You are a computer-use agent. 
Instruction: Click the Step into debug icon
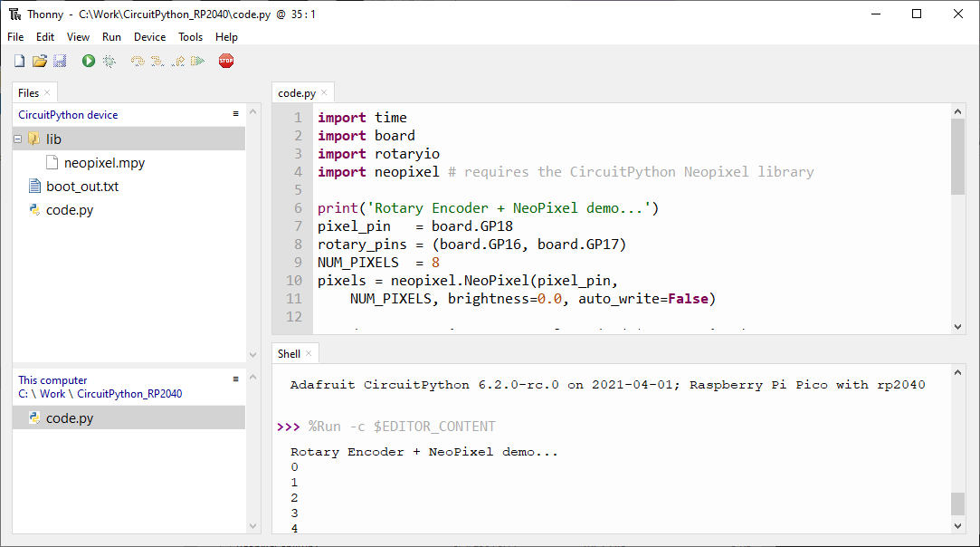coord(157,61)
